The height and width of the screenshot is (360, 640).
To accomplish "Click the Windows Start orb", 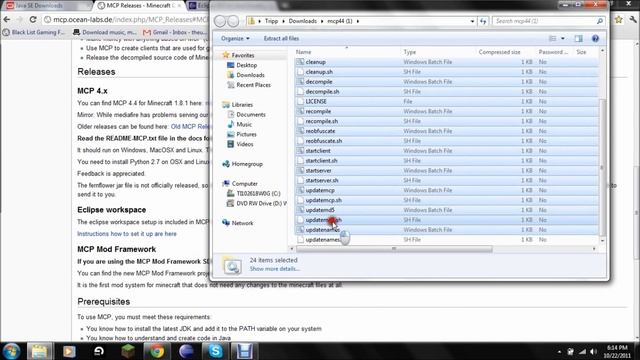I will coord(11,351).
